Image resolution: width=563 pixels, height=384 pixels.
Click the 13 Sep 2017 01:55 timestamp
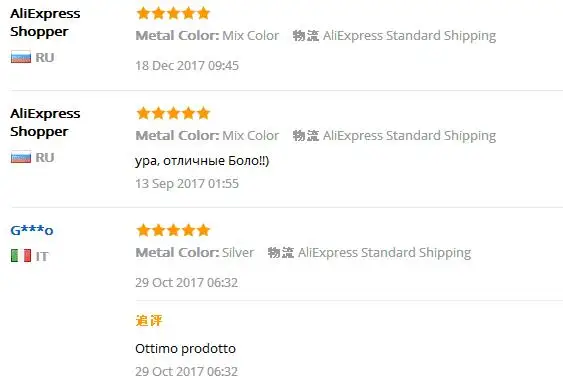(x=187, y=184)
